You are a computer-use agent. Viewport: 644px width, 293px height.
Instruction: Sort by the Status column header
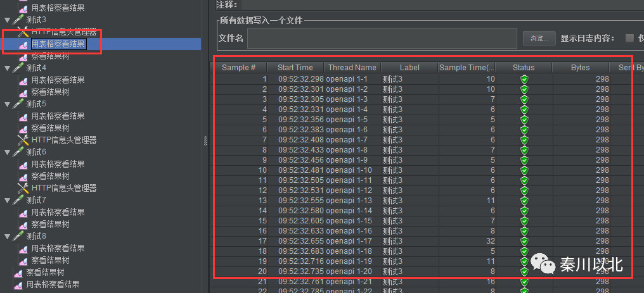point(524,68)
